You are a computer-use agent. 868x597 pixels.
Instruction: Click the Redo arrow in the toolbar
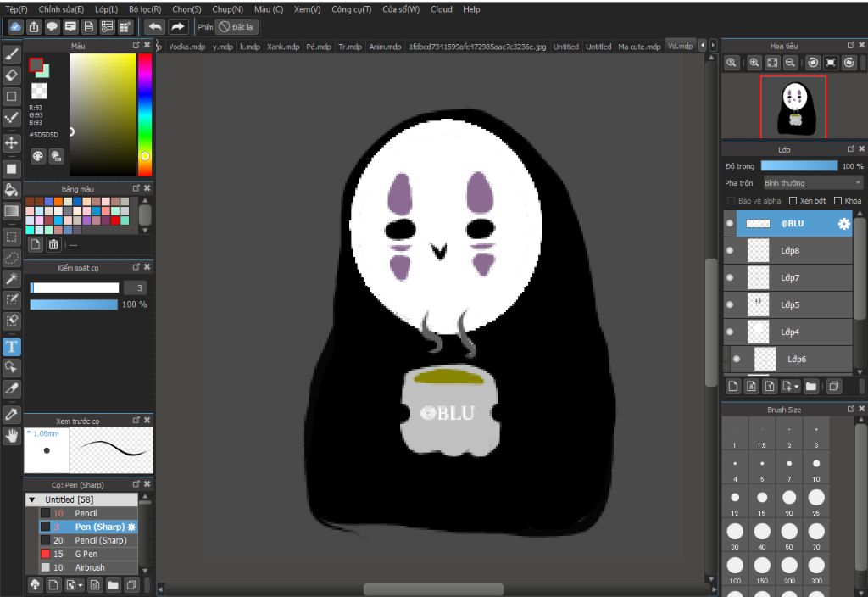click(x=177, y=26)
